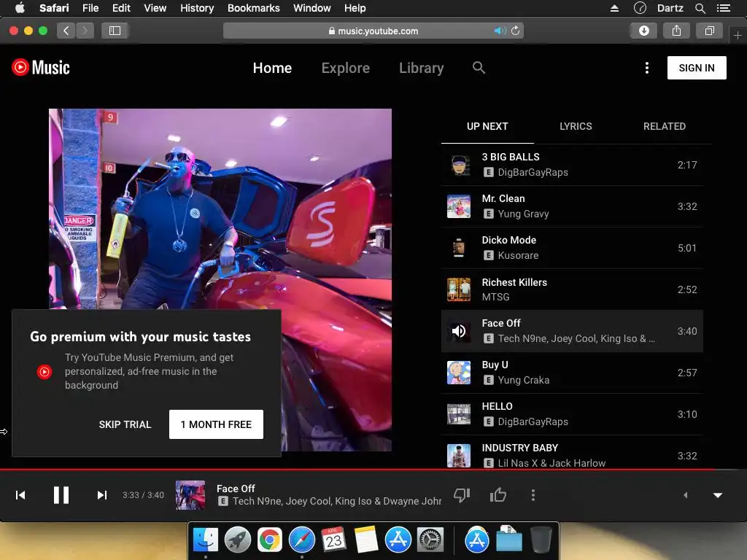
Task: Open Spotlight search in the menu bar
Action: coord(700,8)
